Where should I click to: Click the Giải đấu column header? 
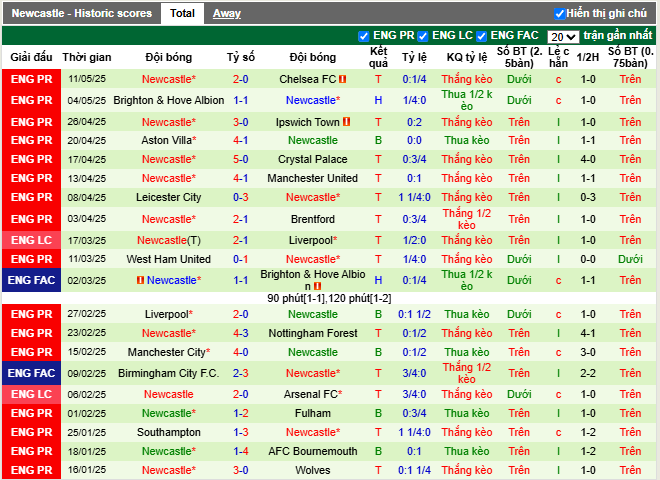point(32,57)
